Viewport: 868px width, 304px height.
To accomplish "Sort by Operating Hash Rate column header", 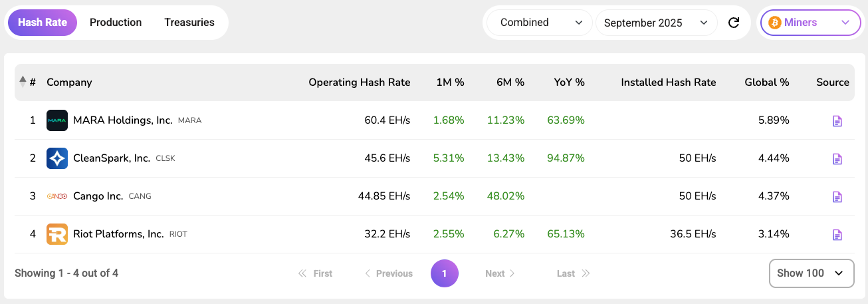I will (x=360, y=82).
